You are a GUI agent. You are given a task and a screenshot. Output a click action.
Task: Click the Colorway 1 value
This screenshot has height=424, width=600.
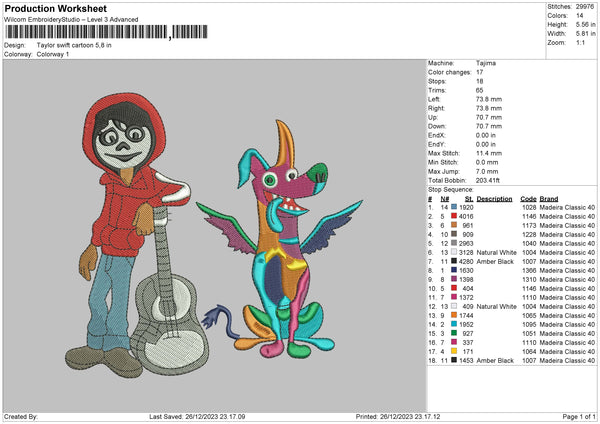pos(53,54)
